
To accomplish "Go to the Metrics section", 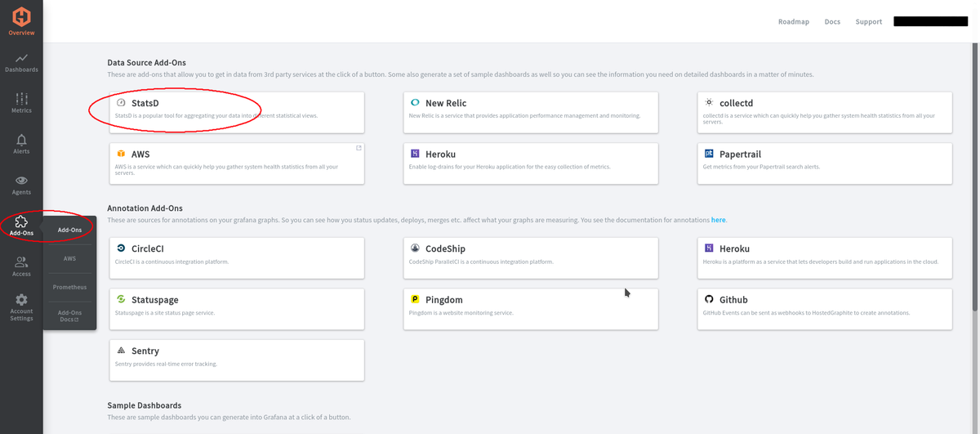I will (x=21, y=103).
